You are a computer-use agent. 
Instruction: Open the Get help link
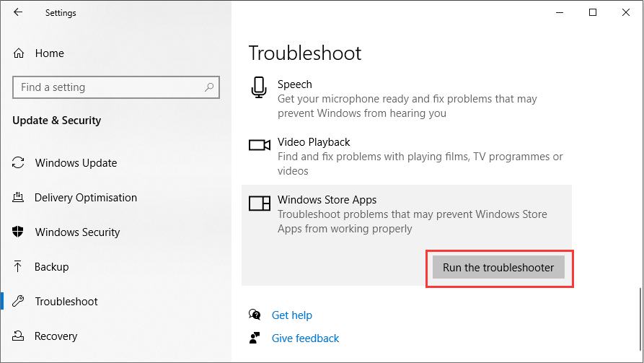(x=292, y=315)
